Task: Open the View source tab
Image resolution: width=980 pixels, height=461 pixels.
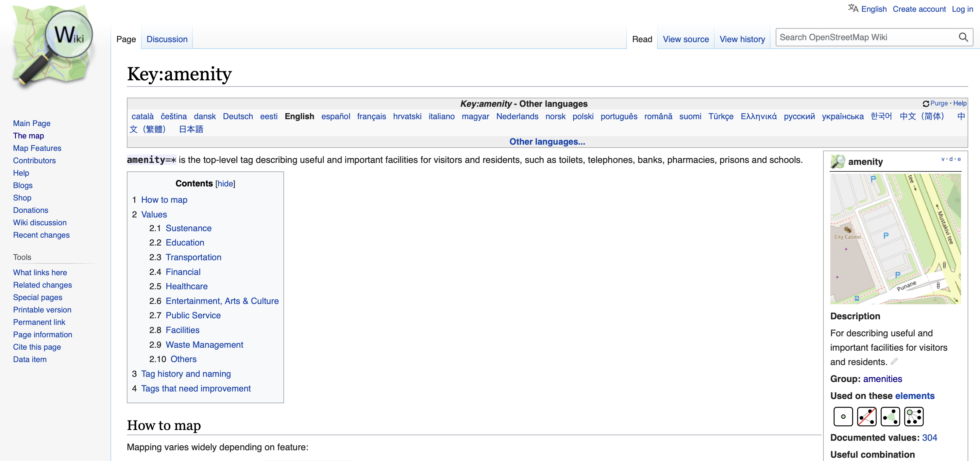Action: coord(685,39)
